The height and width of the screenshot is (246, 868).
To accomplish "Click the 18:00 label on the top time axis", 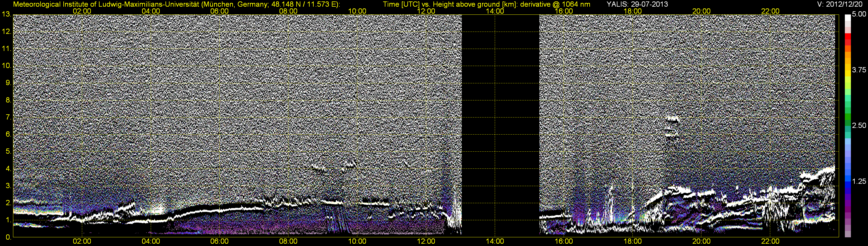I will tap(632, 11).
